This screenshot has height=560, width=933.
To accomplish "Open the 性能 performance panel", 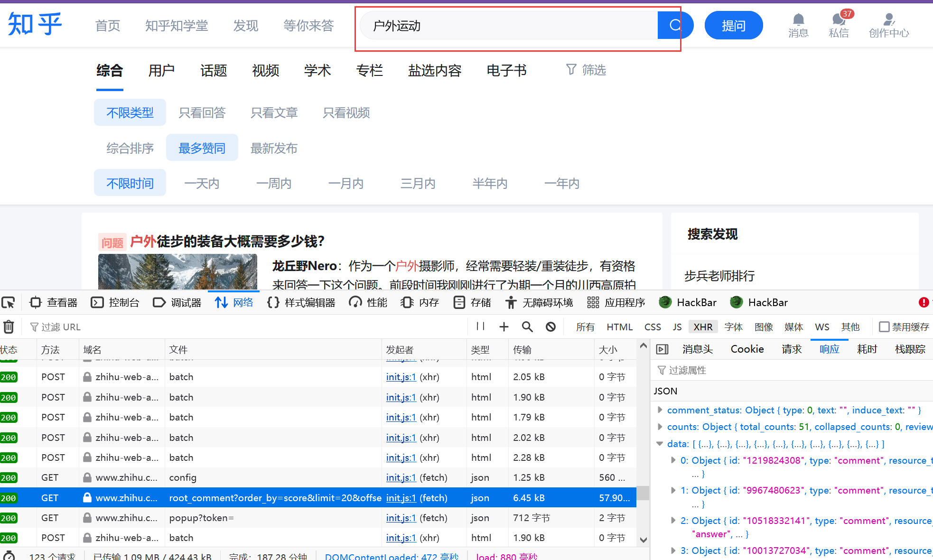I will (368, 302).
